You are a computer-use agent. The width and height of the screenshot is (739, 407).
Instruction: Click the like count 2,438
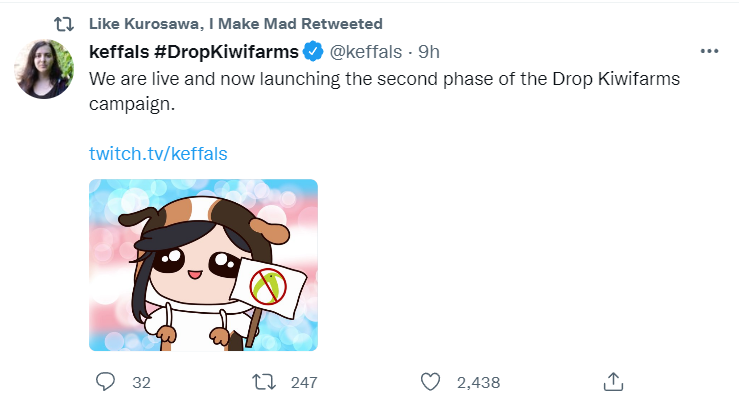(478, 382)
